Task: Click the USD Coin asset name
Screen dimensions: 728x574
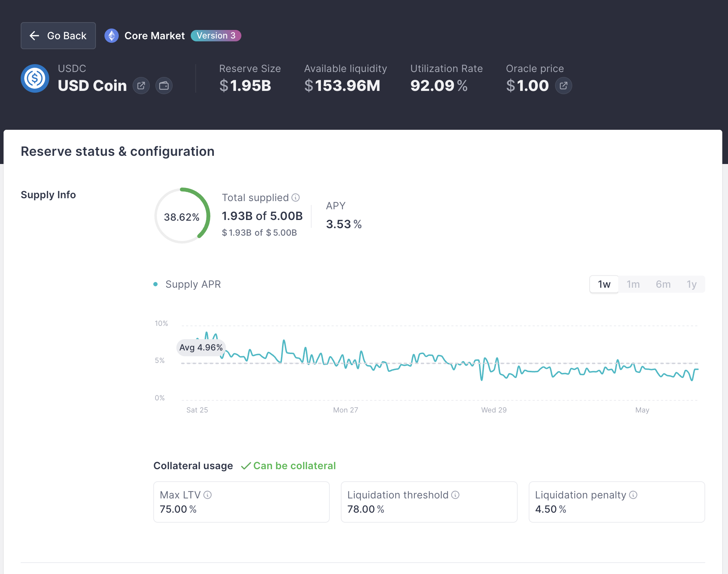Action: (92, 86)
